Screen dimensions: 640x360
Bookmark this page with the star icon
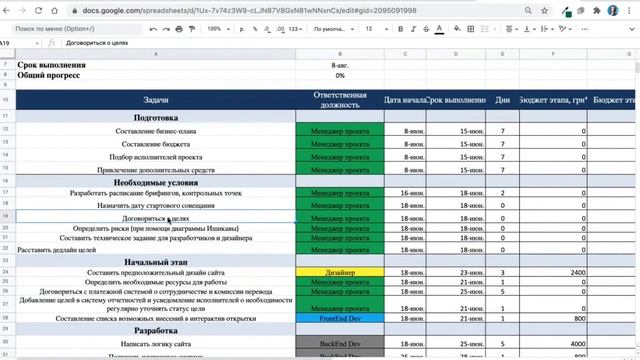point(544,11)
